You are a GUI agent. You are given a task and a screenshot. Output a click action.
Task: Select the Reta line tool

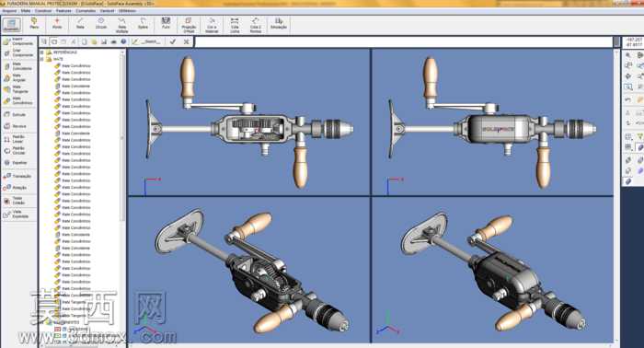pyautogui.click(x=80, y=23)
